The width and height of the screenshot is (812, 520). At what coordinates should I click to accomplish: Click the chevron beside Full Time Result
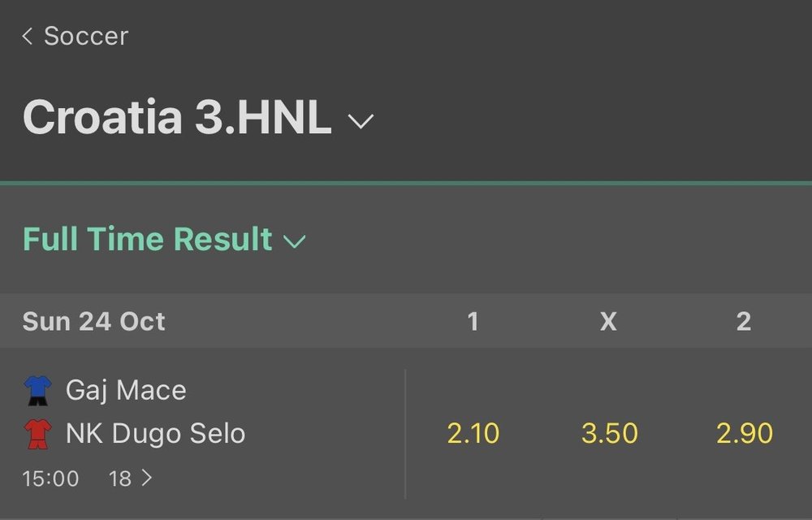click(294, 241)
